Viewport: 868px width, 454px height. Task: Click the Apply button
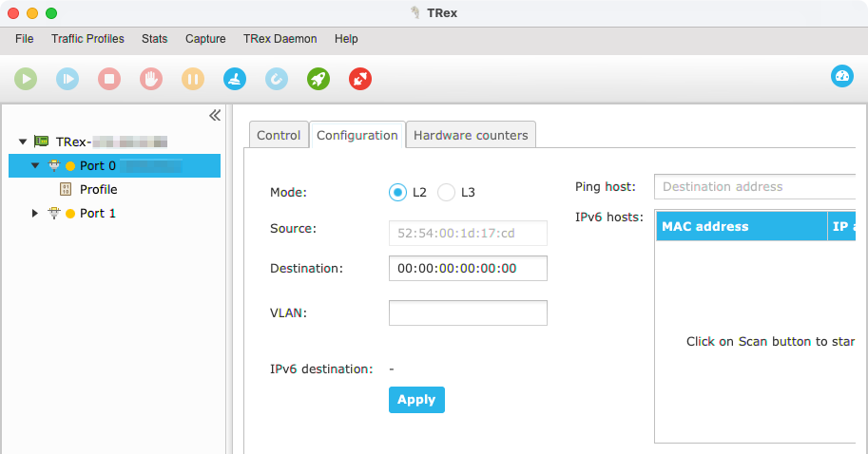click(416, 400)
